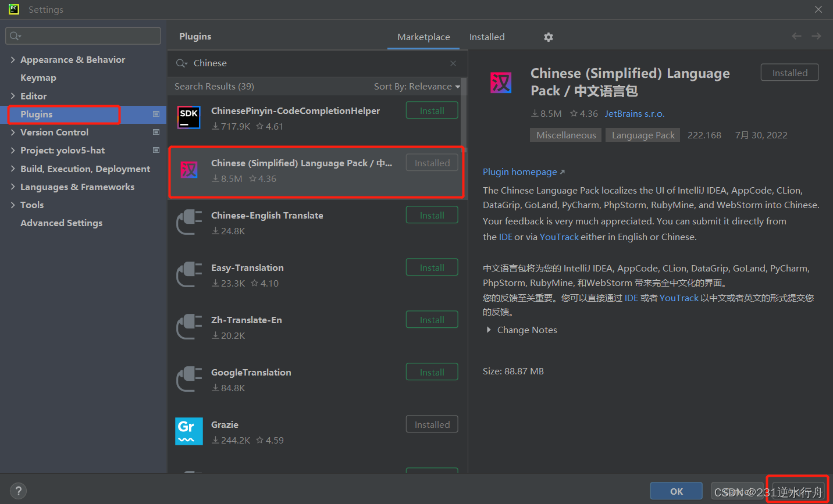
Task: Open the YouTrack link in English description
Action: (559, 237)
